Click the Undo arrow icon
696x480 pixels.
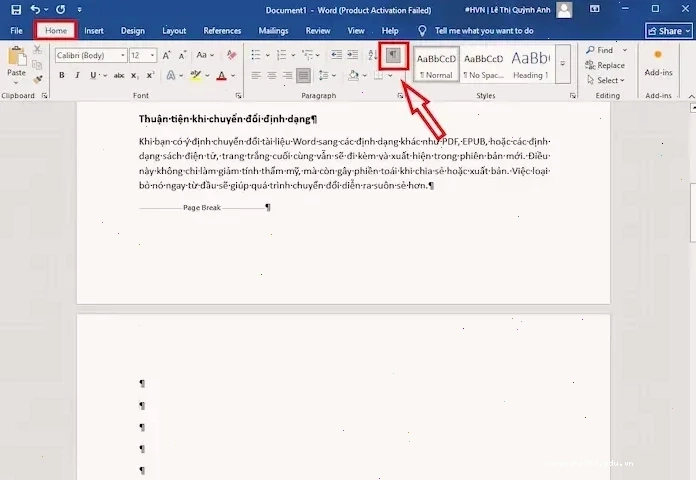[36, 9]
